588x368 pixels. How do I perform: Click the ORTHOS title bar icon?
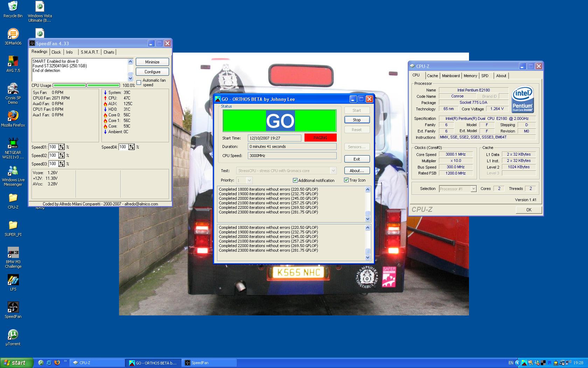point(218,99)
